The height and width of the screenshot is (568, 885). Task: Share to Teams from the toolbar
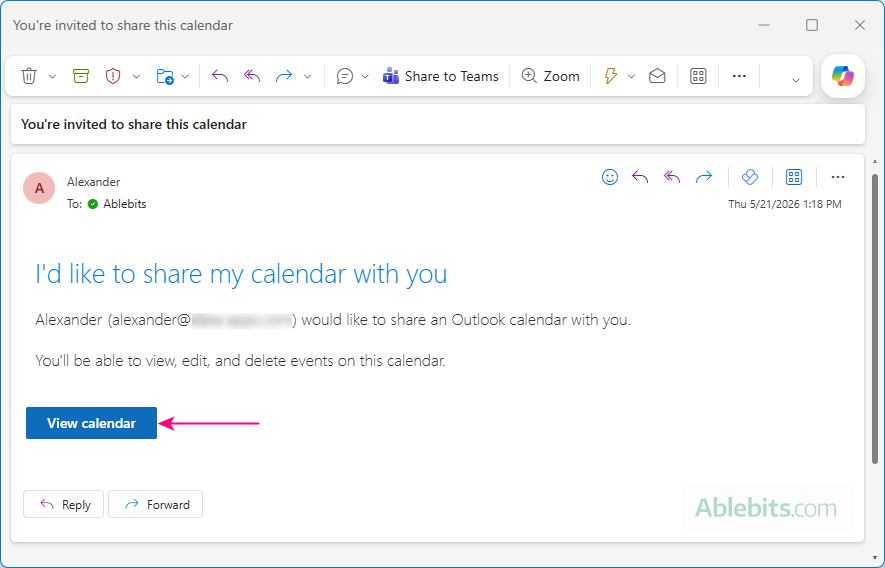440,76
